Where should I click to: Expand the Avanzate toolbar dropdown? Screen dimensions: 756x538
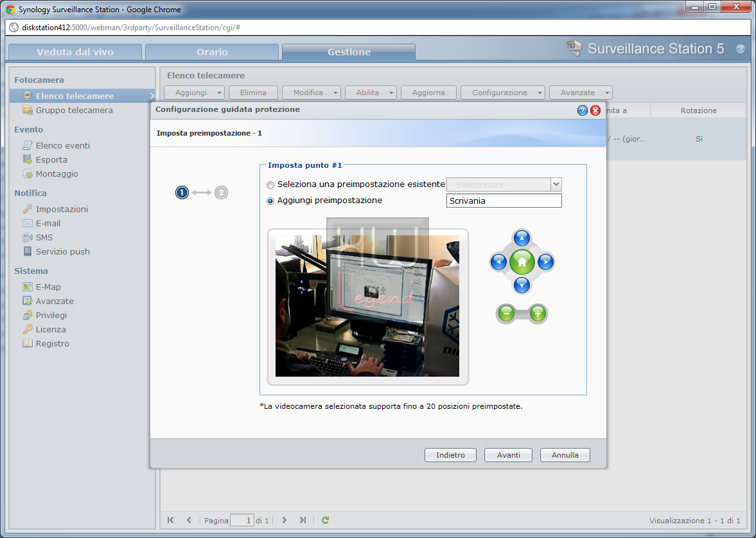pos(608,93)
